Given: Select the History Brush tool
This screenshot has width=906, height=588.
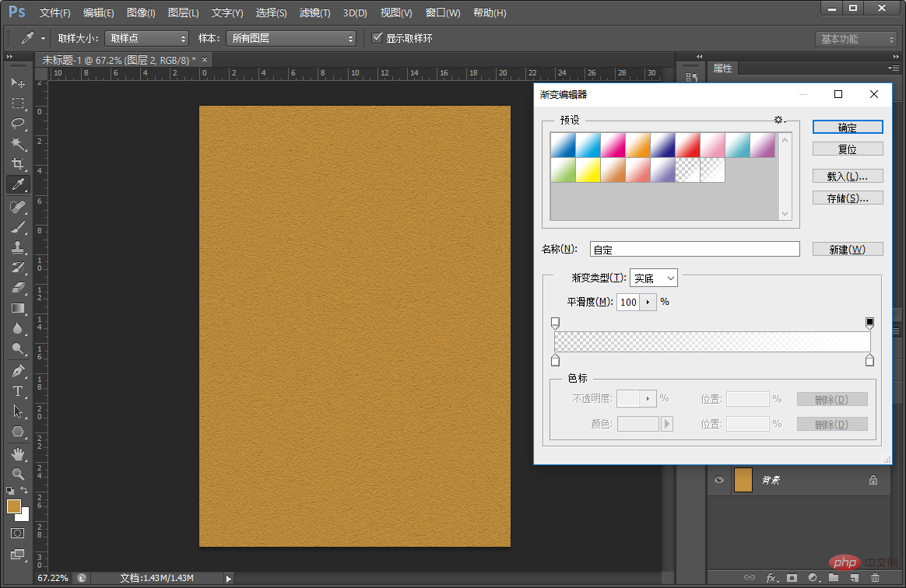Looking at the screenshot, I should point(18,268).
